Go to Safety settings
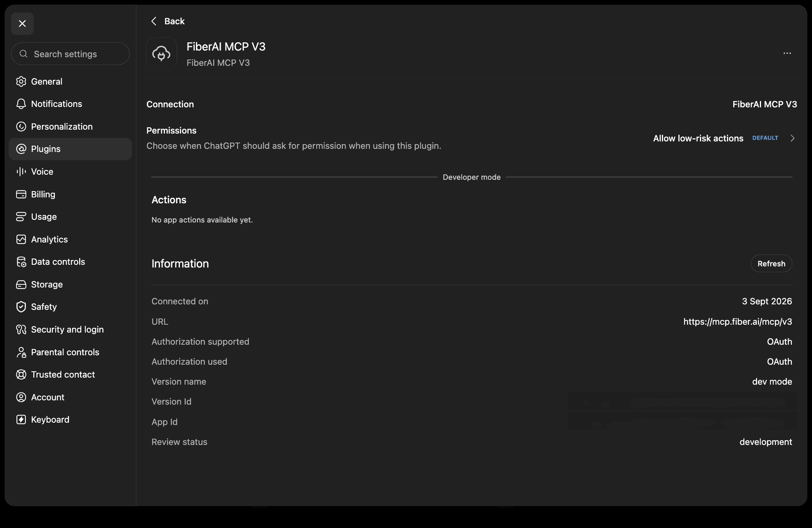Viewport: 812px width, 528px height. pos(70,307)
